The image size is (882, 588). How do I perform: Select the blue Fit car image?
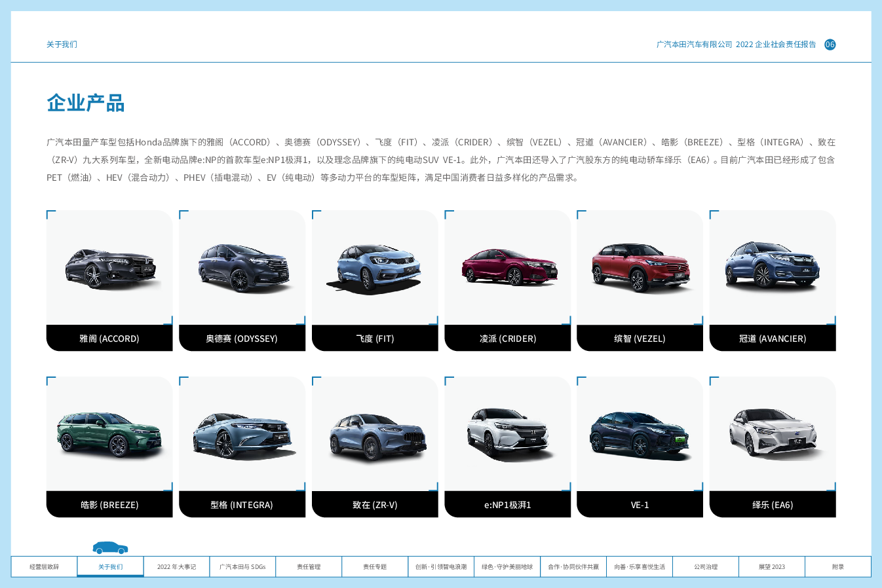(x=374, y=268)
